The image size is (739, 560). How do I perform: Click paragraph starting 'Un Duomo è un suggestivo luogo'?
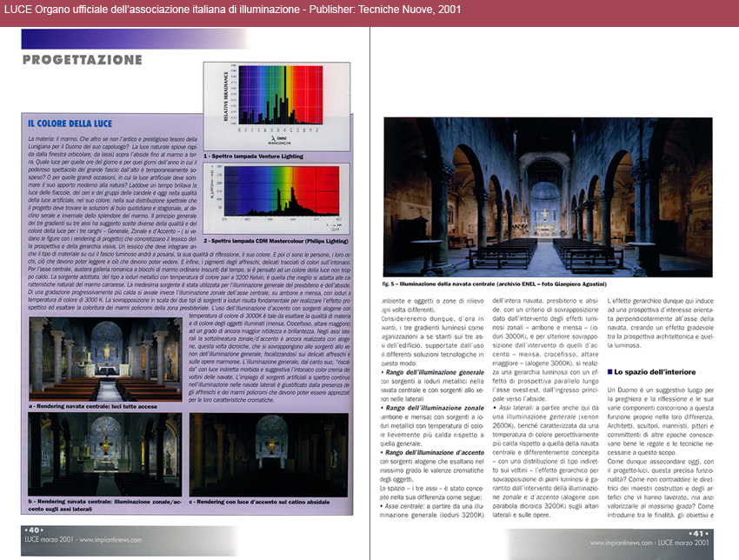[660, 422]
